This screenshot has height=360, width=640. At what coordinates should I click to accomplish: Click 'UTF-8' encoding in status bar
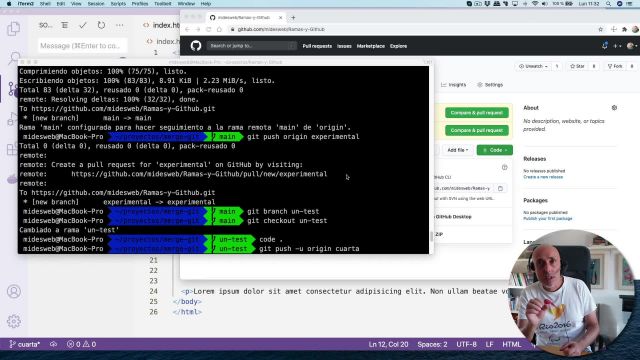pos(467,344)
